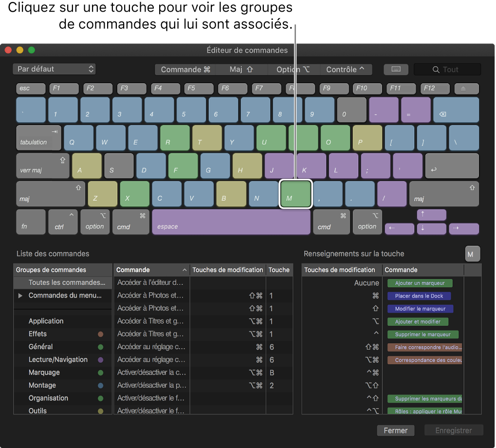
Task: Select the F5 function key
Action: (199, 89)
